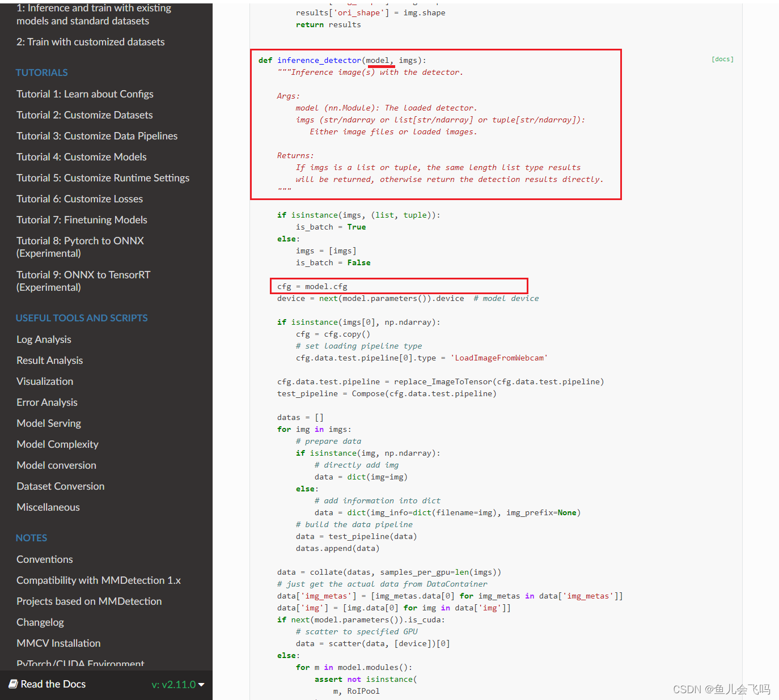Image resolution: width=779 pixels, height=700 pixels.
Task: Open the Visualization tools page
Action: click(x=44, y=381)
